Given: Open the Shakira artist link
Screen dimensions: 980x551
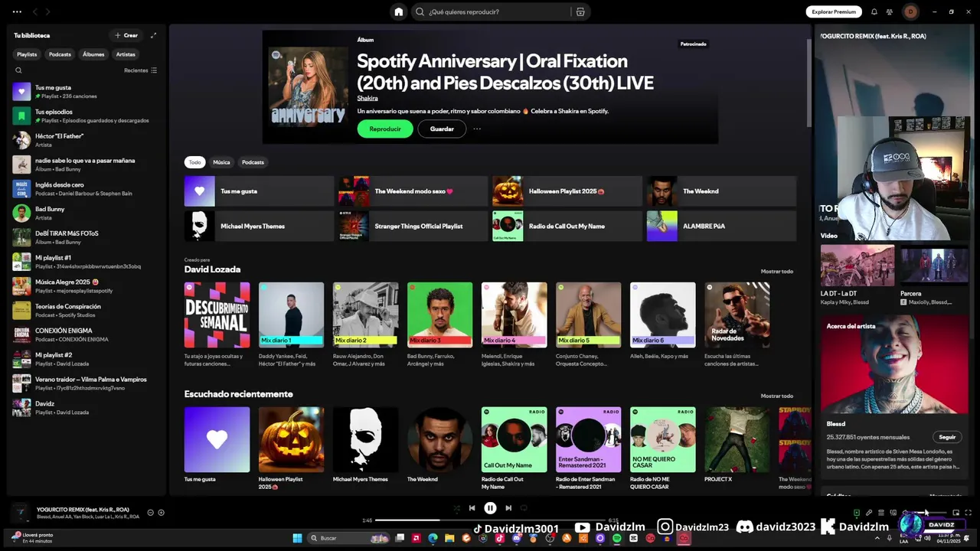Looking at the screenshot, I should 367,98.
